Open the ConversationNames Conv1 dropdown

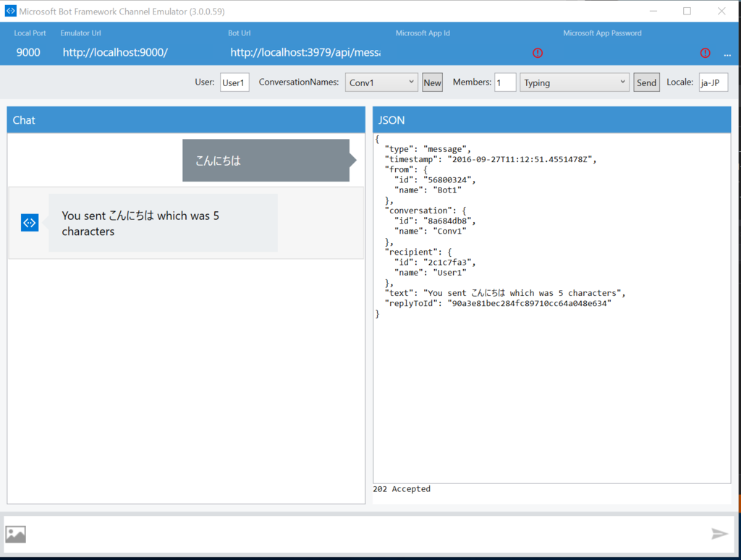click(381, 82)
